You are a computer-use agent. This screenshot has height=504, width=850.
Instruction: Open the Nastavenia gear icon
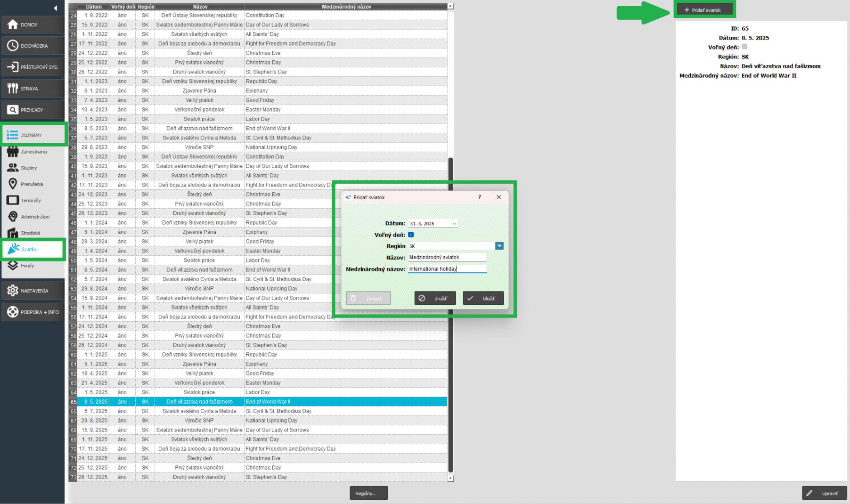[x=13, y=291]
